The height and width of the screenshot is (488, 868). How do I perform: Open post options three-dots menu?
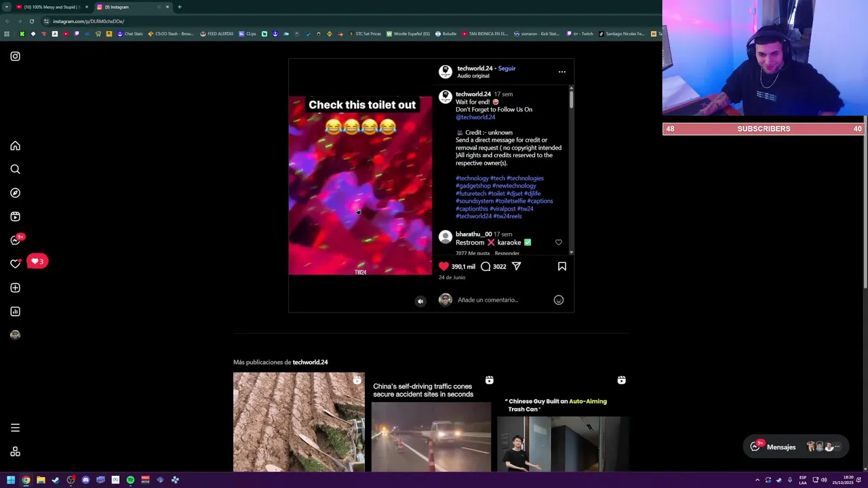pyautogui.click(x=562, y=71)
